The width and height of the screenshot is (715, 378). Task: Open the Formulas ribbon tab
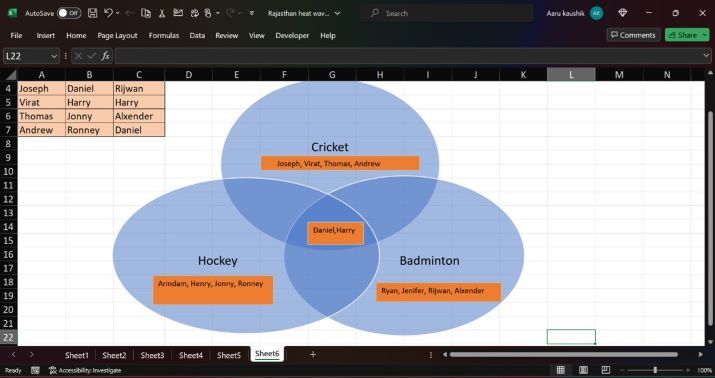click(x=164, y=35)
